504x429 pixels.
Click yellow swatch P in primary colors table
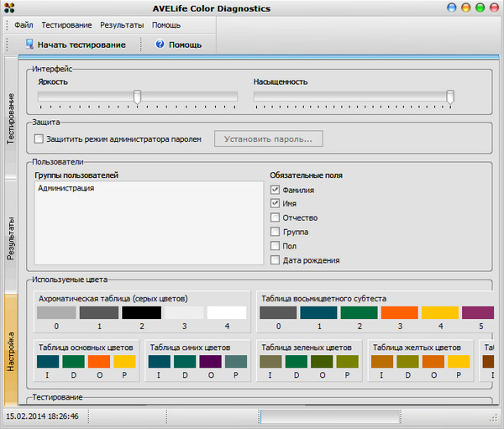(x=124, y=361)
